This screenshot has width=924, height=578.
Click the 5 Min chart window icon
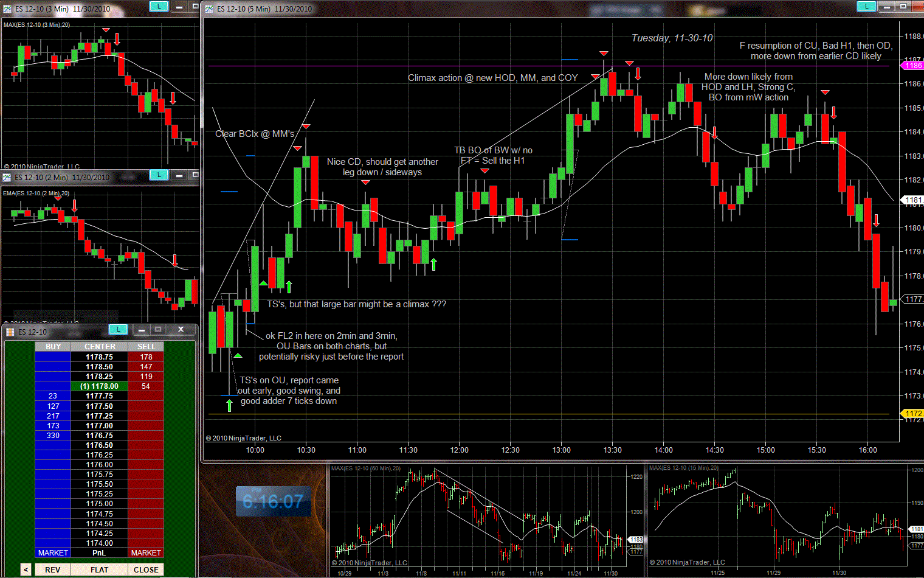click(x=210, y=9)
